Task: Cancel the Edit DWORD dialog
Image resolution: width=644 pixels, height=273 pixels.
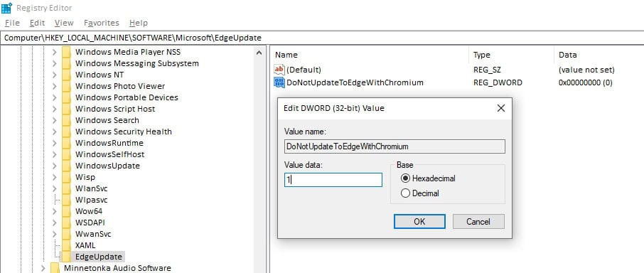Action: point(478,222)
